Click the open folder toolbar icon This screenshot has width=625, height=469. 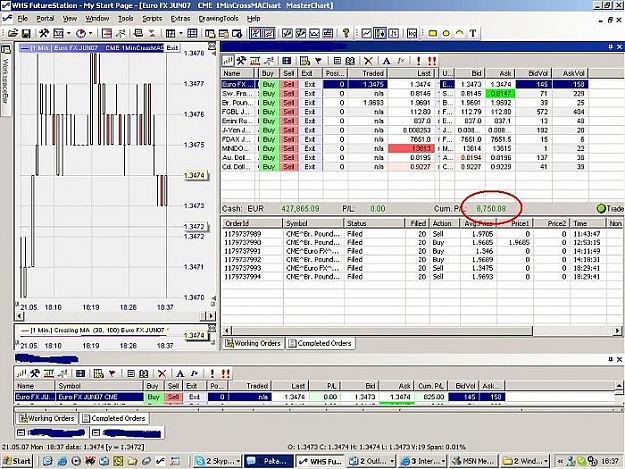[13, 33]
